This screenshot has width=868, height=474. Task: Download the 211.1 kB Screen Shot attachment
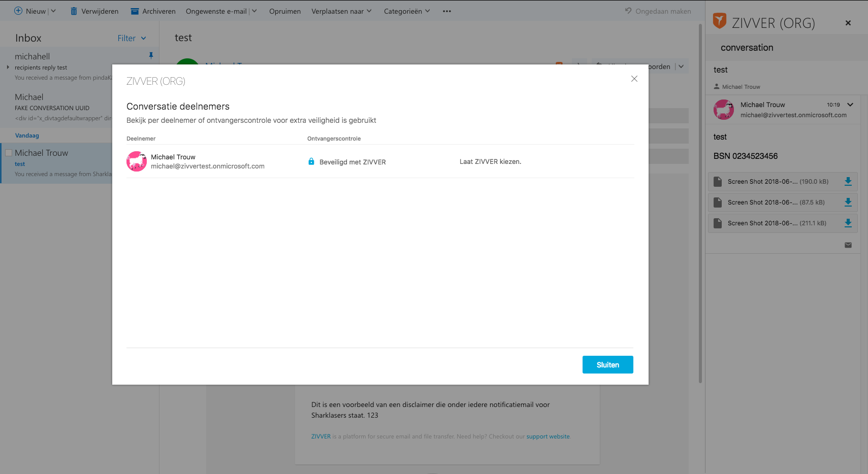click(x=848, y=223)
